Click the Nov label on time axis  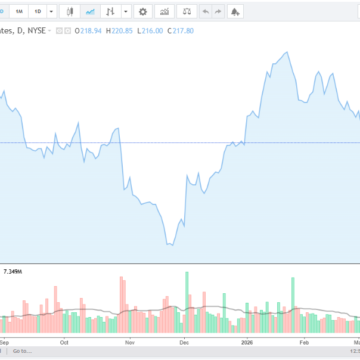tap(130, 342)
